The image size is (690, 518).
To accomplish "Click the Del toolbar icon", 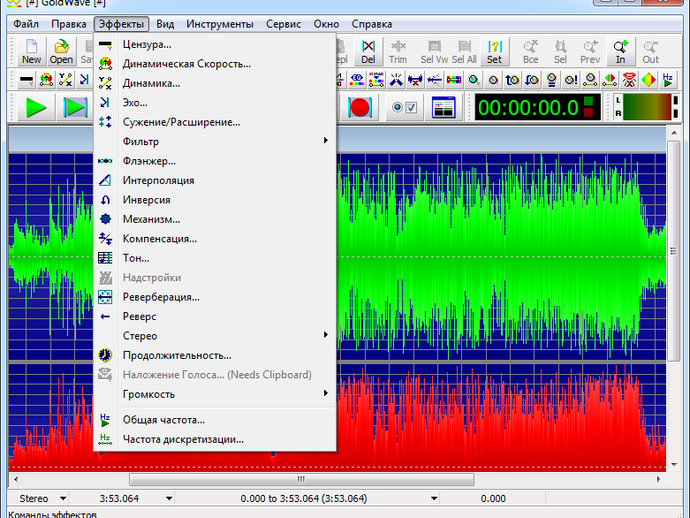I will 369,51.
